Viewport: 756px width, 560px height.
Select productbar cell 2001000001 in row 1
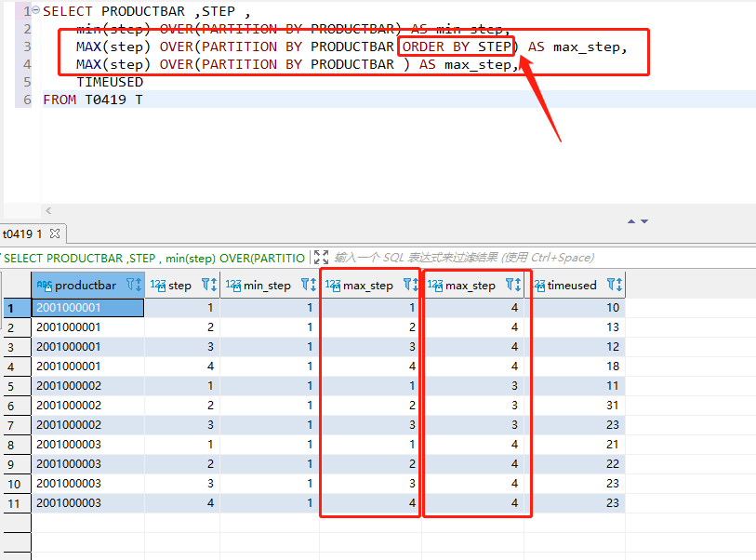pyautogui.click(x=87, y=308)
